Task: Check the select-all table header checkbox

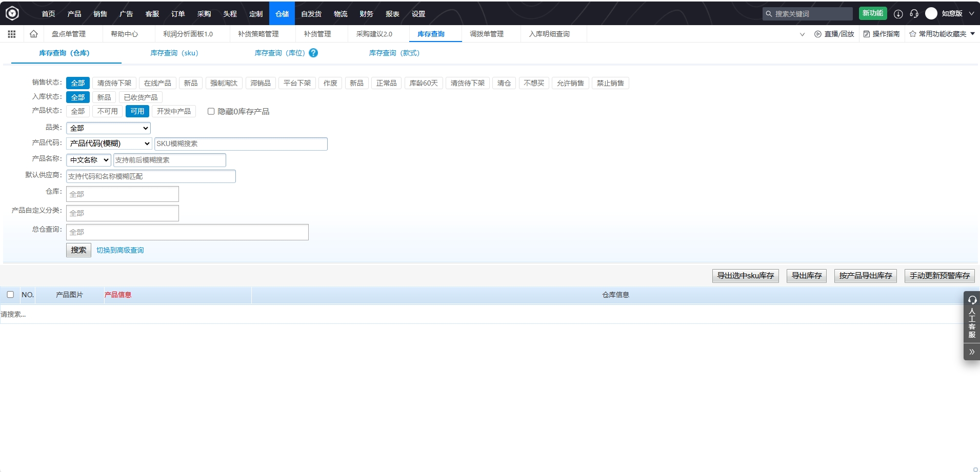Action: pyautogui.click(x=10, y=295)
